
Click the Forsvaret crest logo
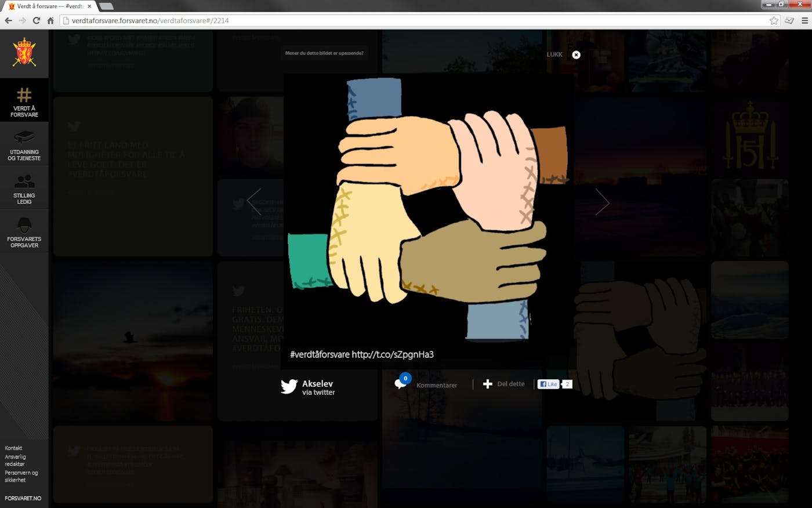pyautogui.click(x=24, y=53)
